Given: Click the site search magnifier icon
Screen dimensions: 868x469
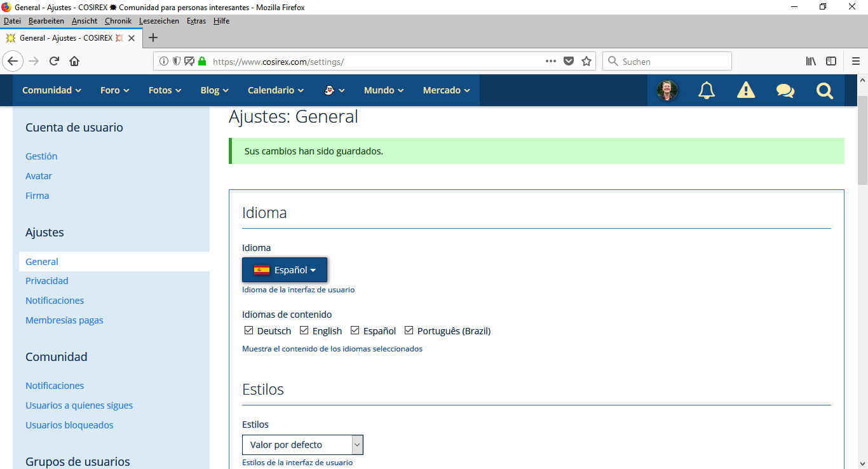Looking at the screenshot, I should point(824,90).
